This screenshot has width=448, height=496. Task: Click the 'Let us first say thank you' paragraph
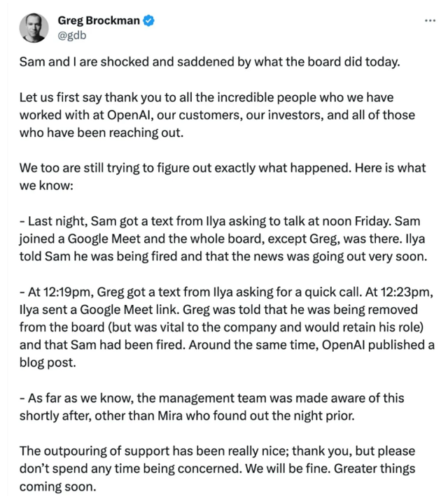pyautogui.click(x=217, y=115)
